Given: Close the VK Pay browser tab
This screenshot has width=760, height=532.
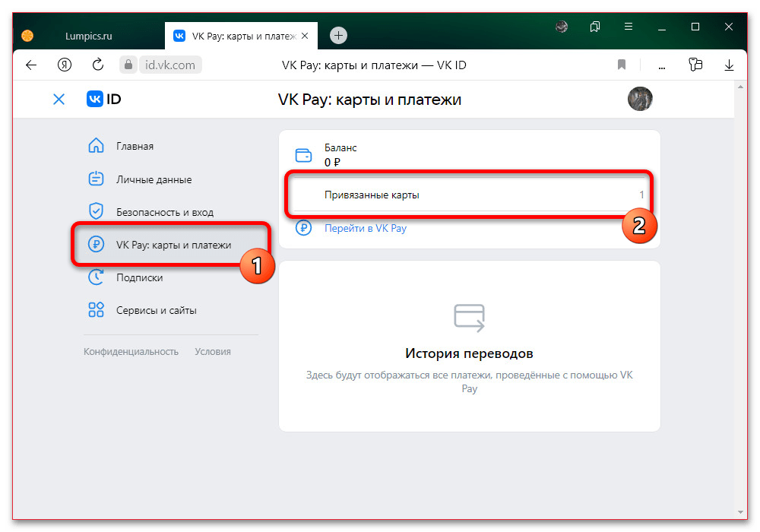Looking at the screenshot, I should (x=305, y=36).
